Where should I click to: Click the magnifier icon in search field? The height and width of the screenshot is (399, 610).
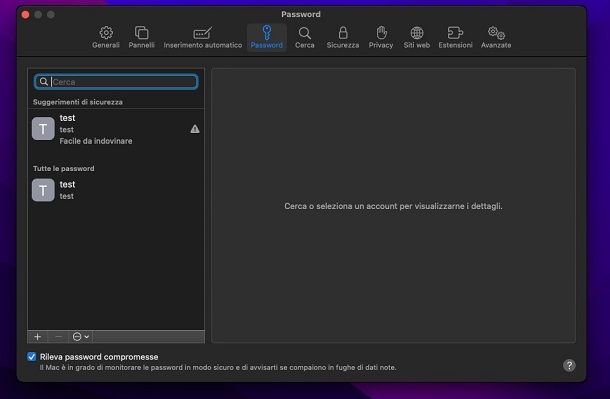click(44, 82)
